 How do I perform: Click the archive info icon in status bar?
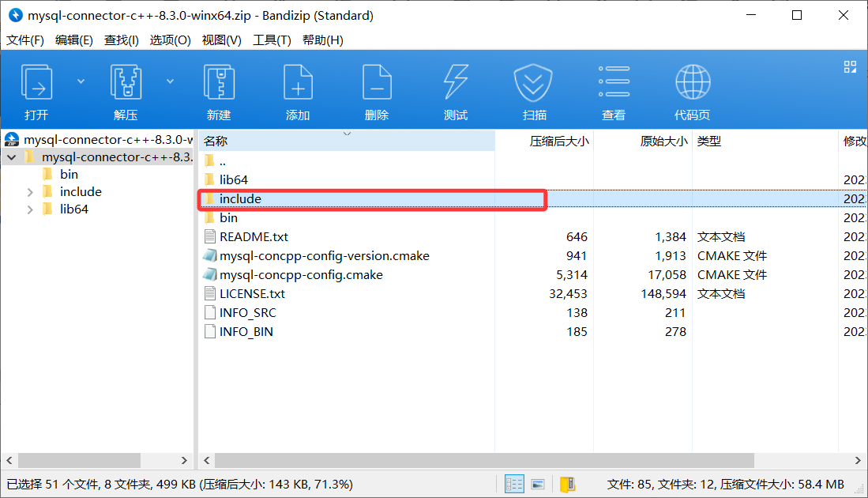[567, 484]
